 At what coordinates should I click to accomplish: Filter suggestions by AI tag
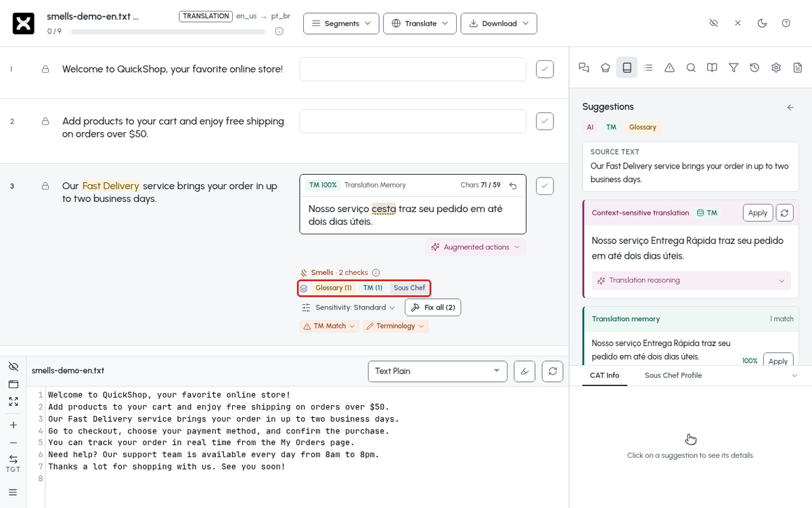click(x=590, y=127)
